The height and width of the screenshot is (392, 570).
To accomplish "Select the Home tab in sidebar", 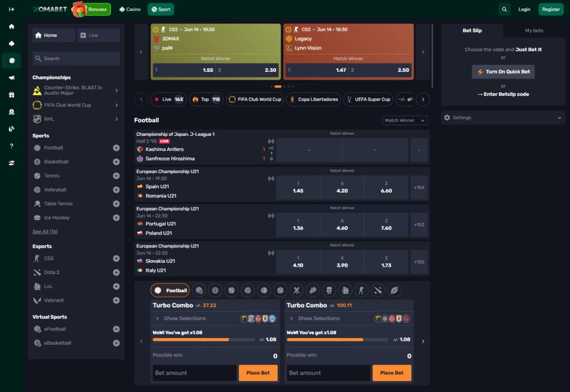I will (54, 35).
